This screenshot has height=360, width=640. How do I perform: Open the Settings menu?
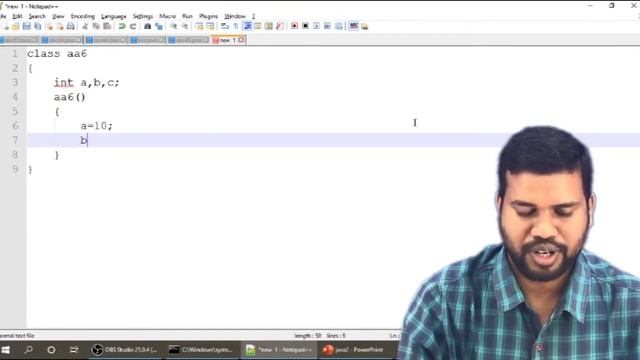coord(143,16)
